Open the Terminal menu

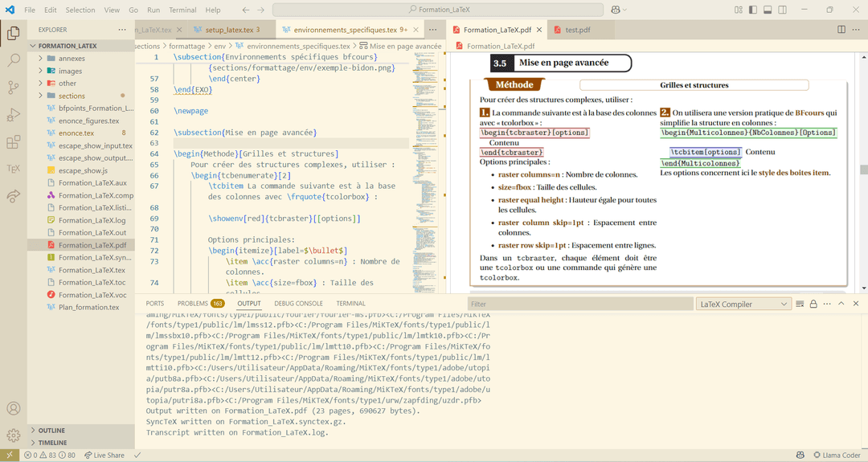point(182,10)
